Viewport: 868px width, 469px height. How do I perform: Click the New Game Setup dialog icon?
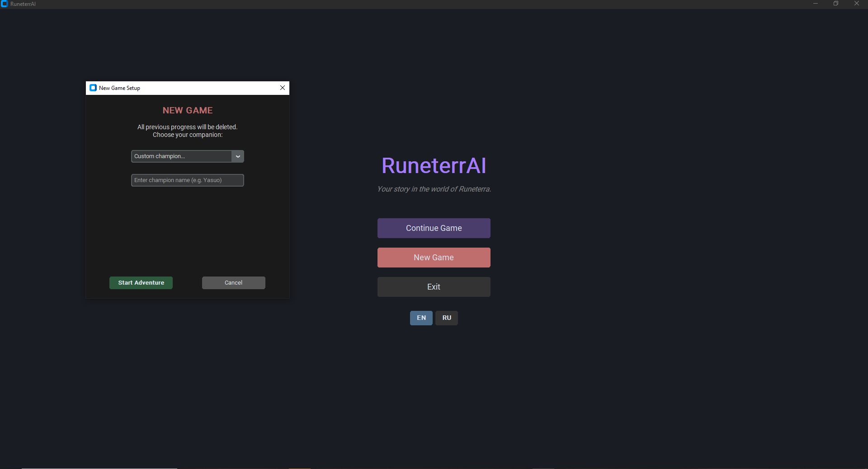[93, 88]
